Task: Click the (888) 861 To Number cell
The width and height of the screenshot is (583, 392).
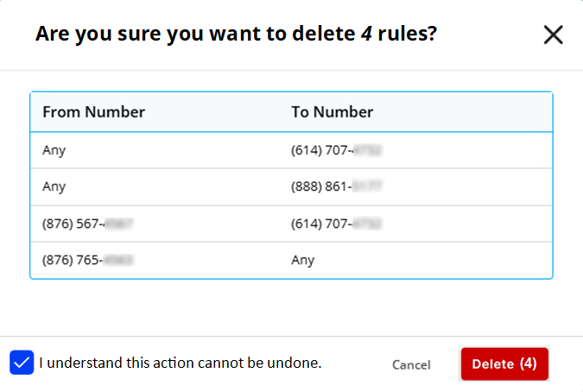Action: (x=337, y=187)
